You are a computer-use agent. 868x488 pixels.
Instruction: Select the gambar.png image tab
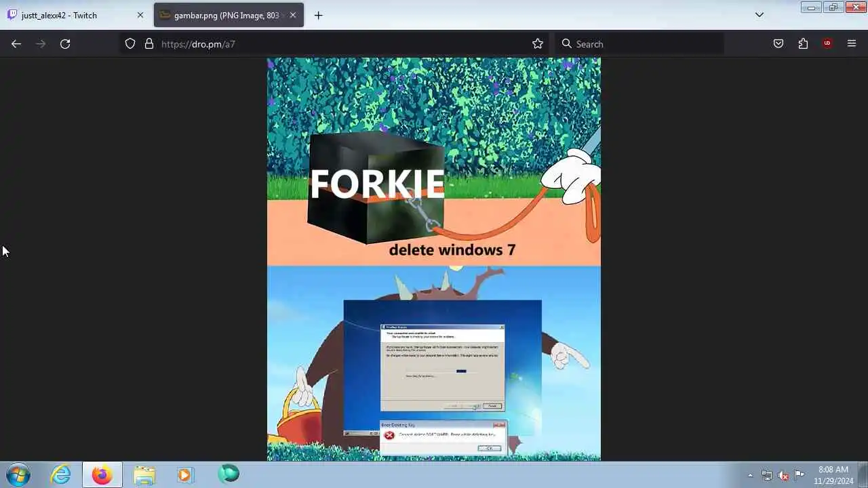click(x=229, y=15)
